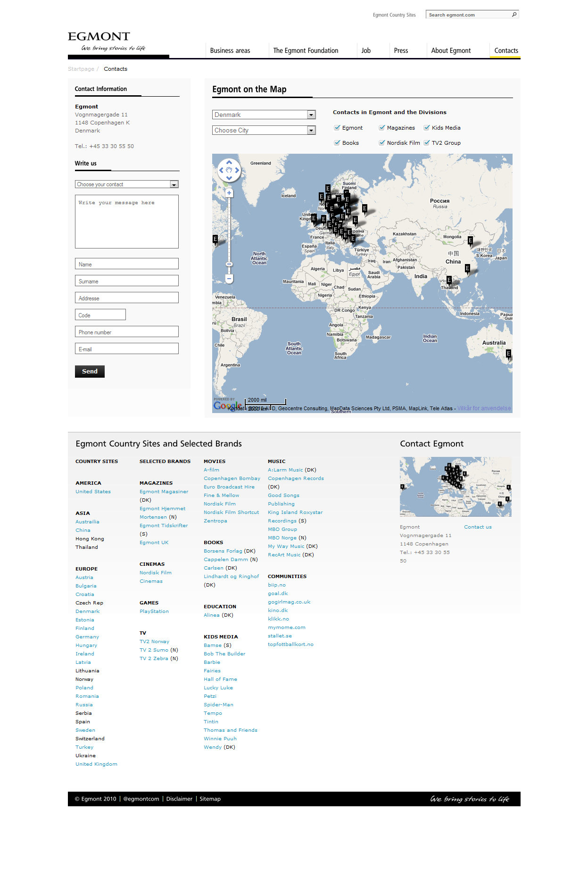Open the Sitemap footer link
The image size is (588, 877).
click(210, 799)
